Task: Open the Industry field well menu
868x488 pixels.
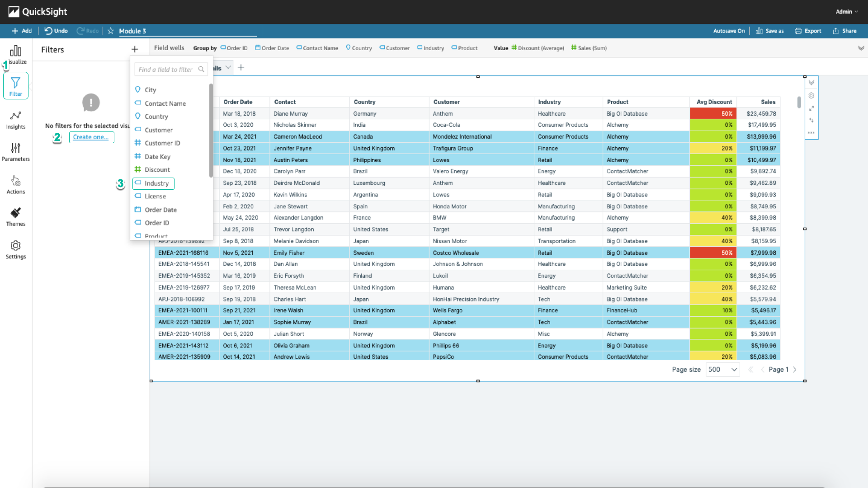Action: point(430,48)
